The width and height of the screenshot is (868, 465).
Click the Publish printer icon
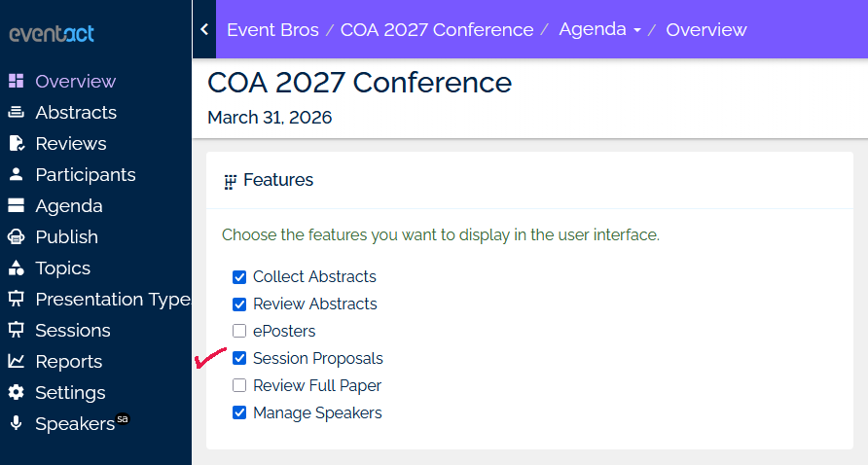tap(16, 237)
